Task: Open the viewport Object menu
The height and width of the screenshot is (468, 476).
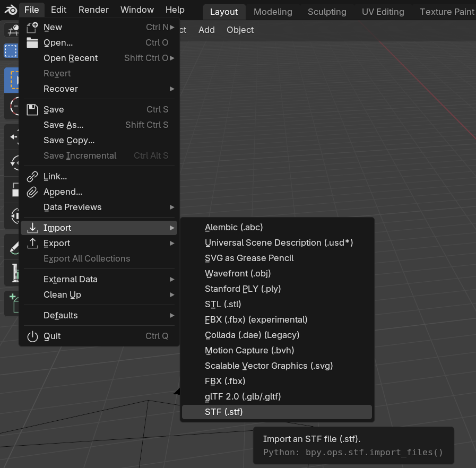Action: 240,30
